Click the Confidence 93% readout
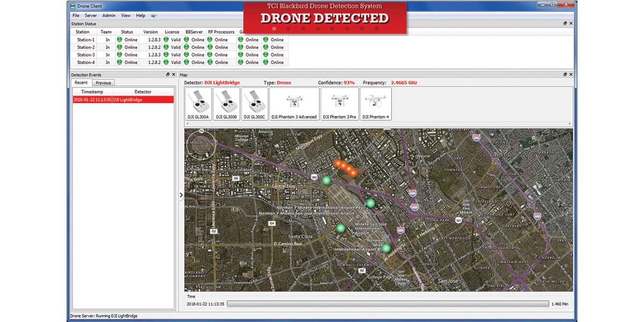644x322 pixels. pyautogui.click(x=336, y=83)
